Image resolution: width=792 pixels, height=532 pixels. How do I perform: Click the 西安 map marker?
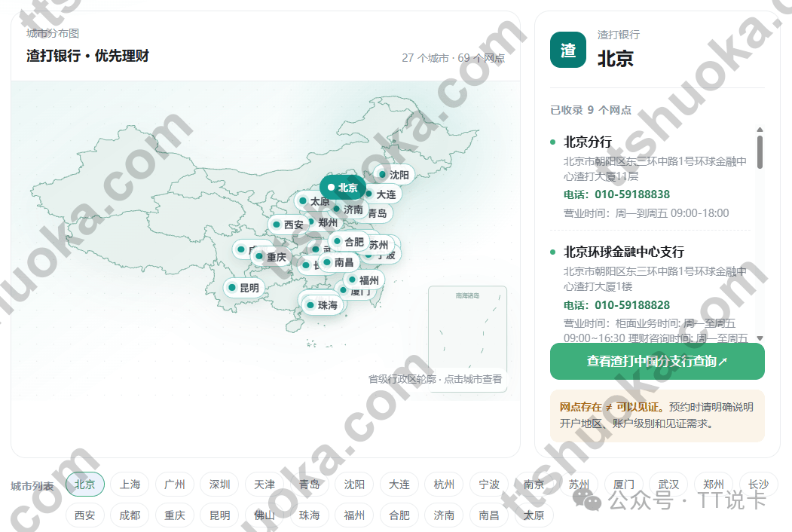click(289, 225)
